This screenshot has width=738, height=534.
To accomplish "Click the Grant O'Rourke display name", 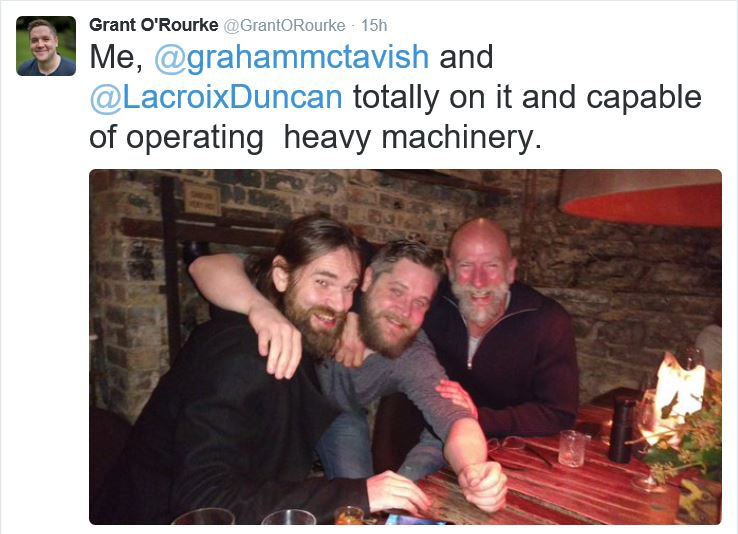I will click(153, 25).
